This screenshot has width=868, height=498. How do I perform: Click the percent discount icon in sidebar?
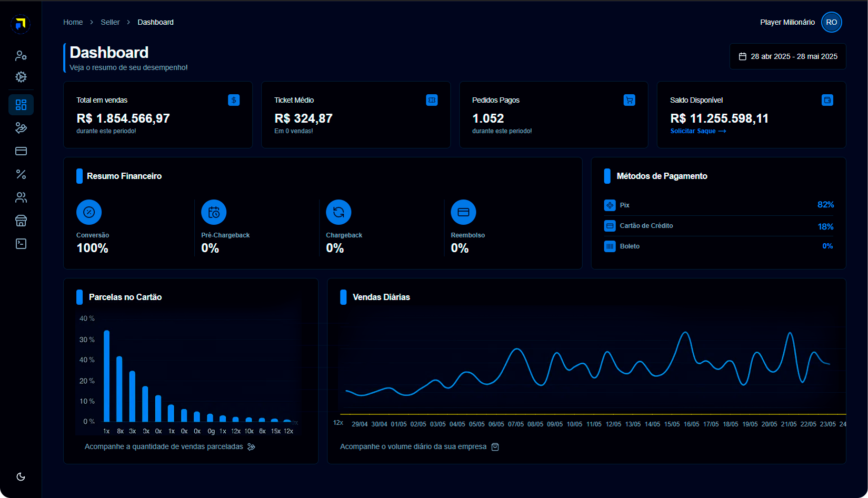(x=21, y=174)
